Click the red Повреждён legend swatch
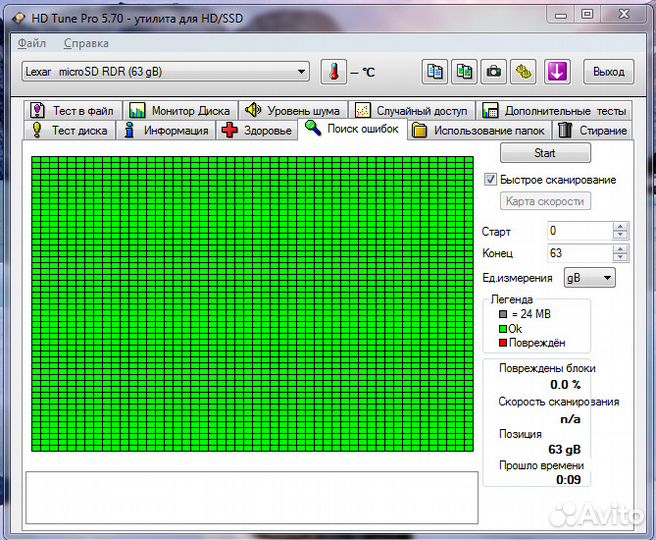The image size is (656, 540). (x=503, y=343)
